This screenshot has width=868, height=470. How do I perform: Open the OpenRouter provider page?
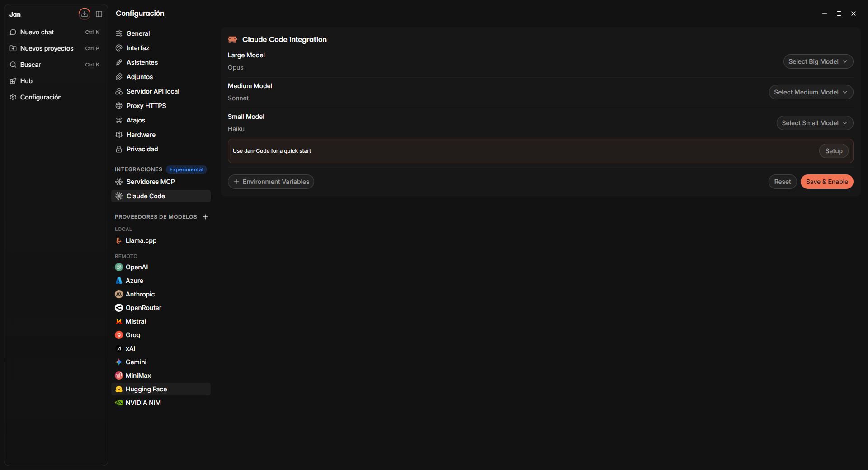(x=161, y=308)
